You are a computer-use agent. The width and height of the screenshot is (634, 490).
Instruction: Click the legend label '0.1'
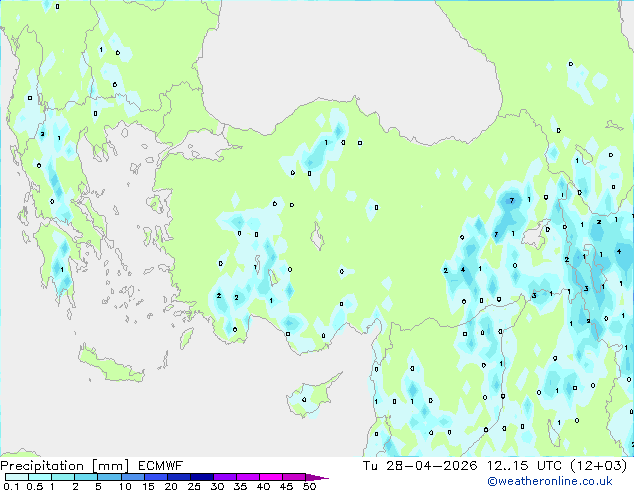coord(11,486)
